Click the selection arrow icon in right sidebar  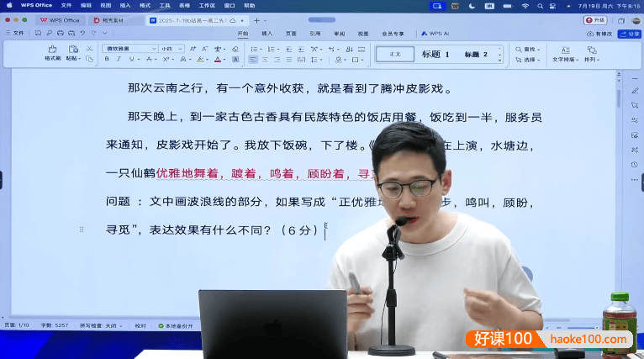pyautogui.click(x=635, y=105)
